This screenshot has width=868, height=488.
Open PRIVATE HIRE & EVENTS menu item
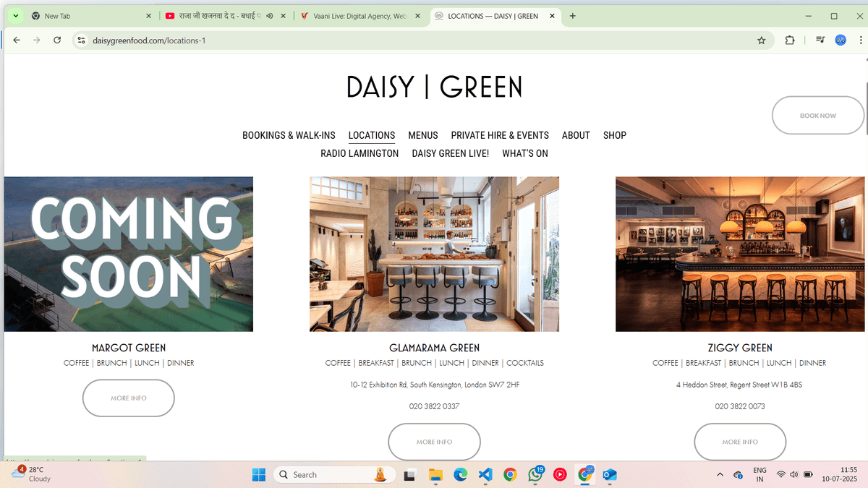click(500, 135)
